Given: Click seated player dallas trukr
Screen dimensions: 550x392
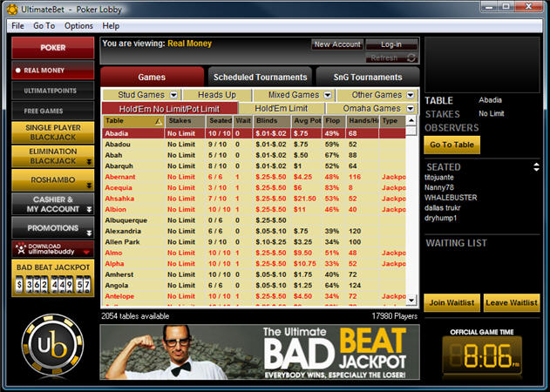Looking at the screenshot, I should click(442, 207).
